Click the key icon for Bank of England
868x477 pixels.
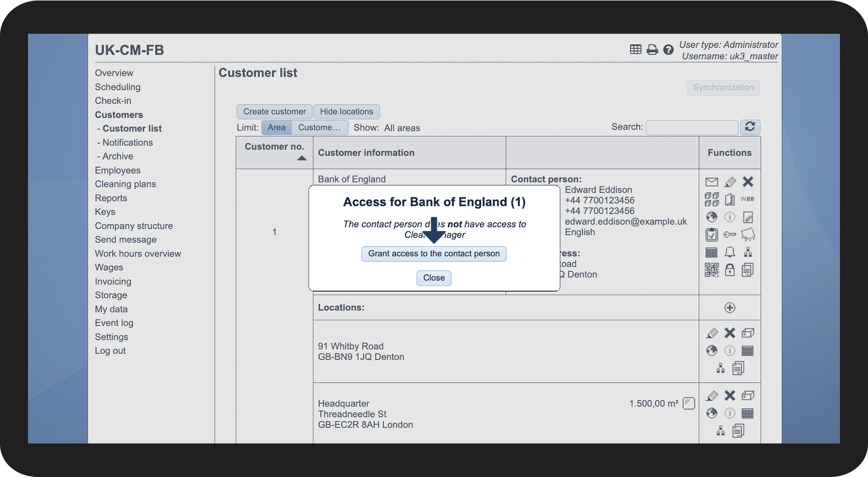click(x=729, y=234)
